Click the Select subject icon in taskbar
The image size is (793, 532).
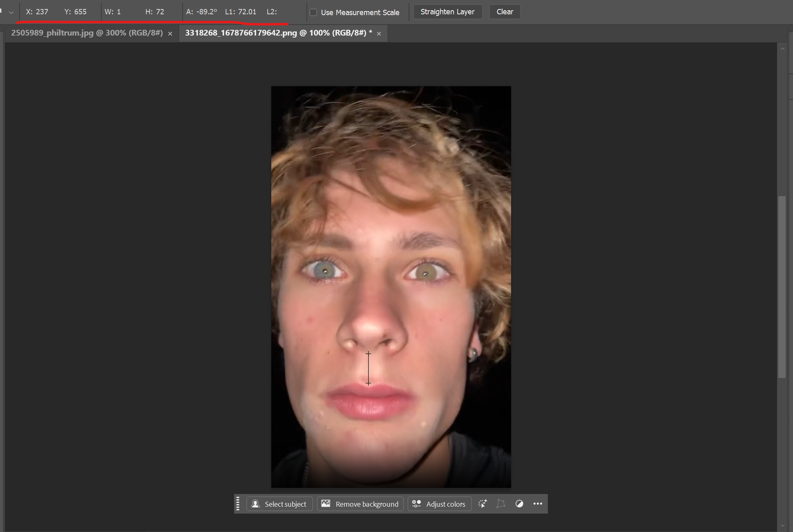coord(256,504)
